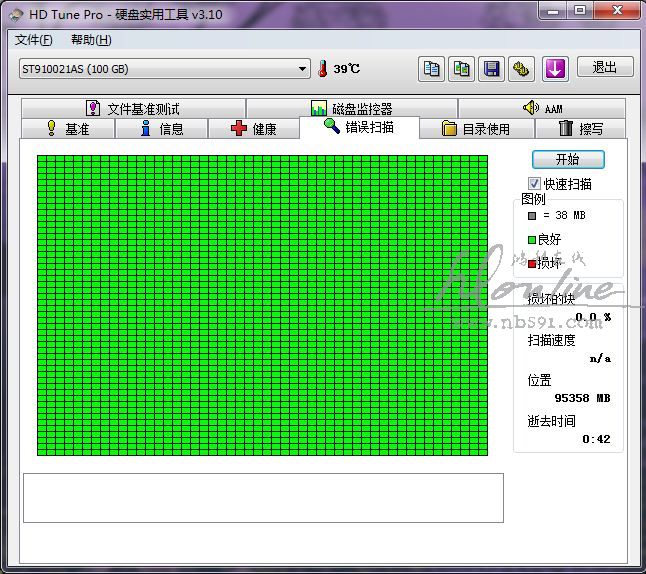Open the 文件(F) menu
The image size is (646, 574).
(33, 40)
